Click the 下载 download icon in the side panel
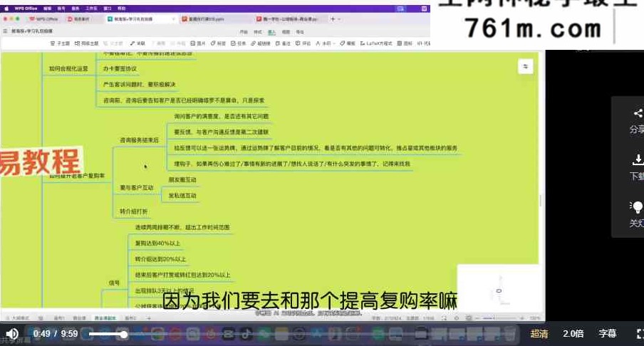The height and width of the screenshot is (346, 644). 638,159
